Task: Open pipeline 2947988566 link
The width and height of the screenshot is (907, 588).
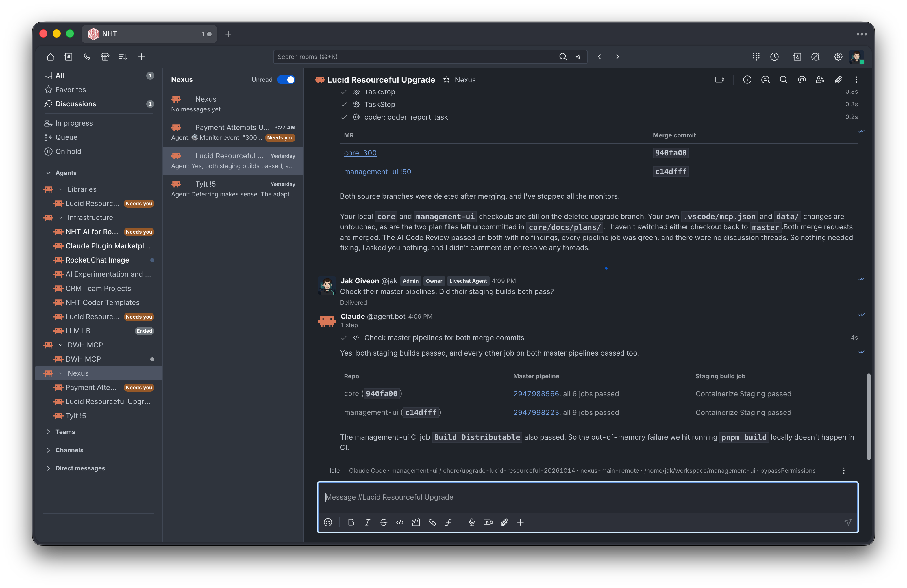Action: tap(536, 394)
